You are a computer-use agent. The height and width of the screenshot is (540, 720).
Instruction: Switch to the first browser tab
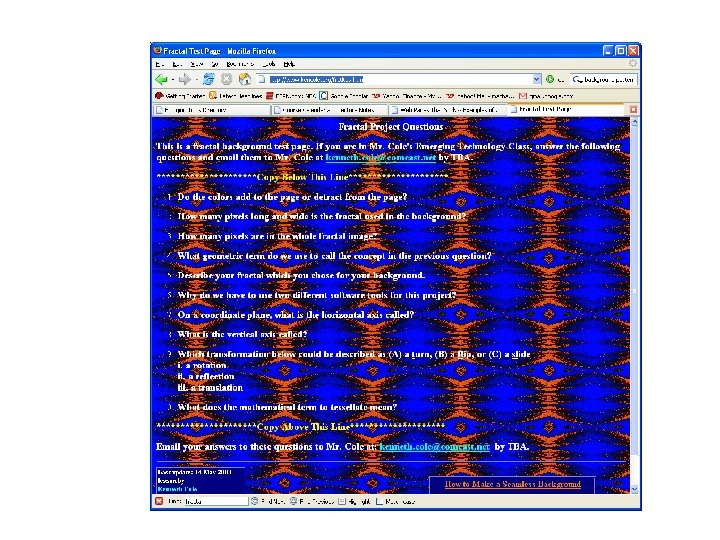click(x=211, y=110)
